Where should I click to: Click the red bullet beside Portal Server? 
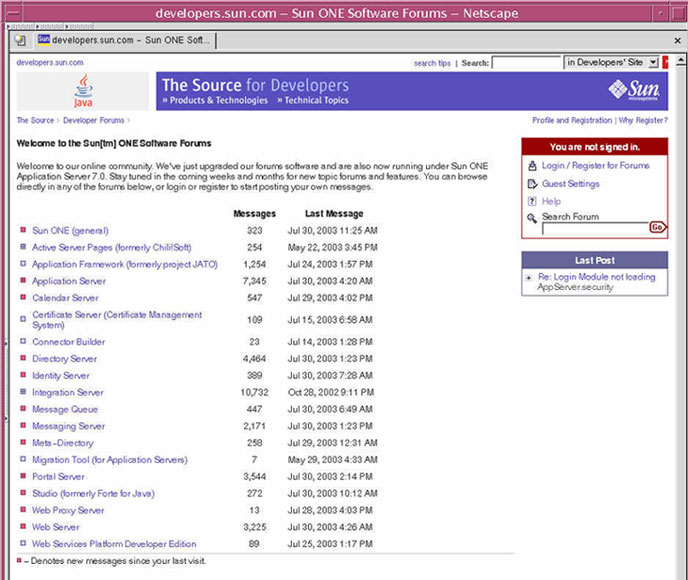coord(23,476)
